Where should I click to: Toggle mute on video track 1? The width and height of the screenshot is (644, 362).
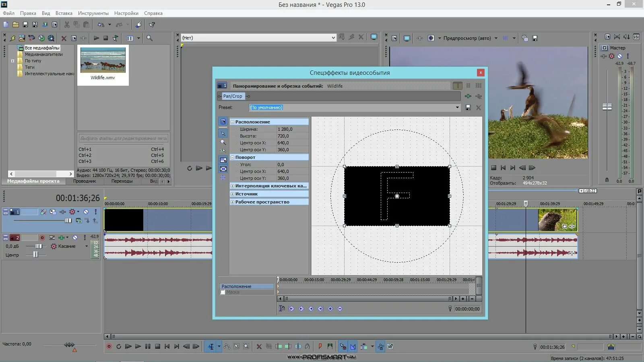pos(86,212)
